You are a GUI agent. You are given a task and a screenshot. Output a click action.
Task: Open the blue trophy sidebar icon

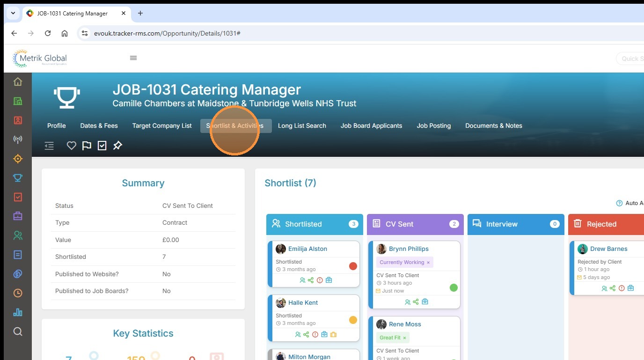(18, 178)
